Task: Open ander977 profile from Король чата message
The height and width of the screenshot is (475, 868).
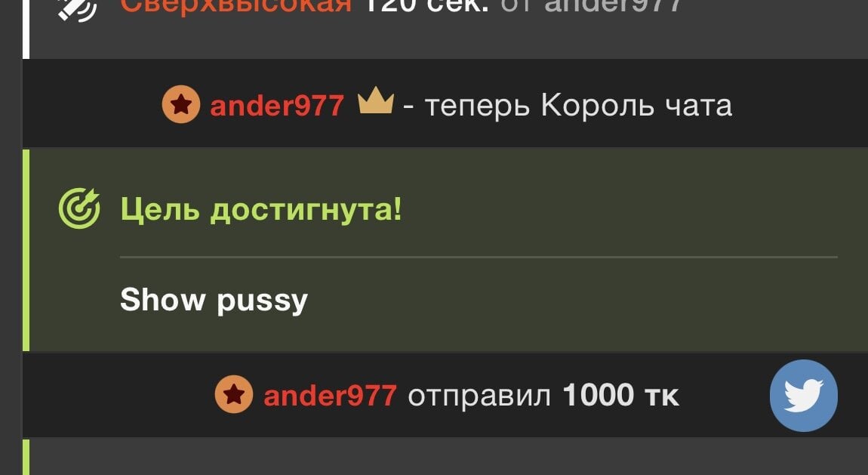Action: tap(277, 105)
